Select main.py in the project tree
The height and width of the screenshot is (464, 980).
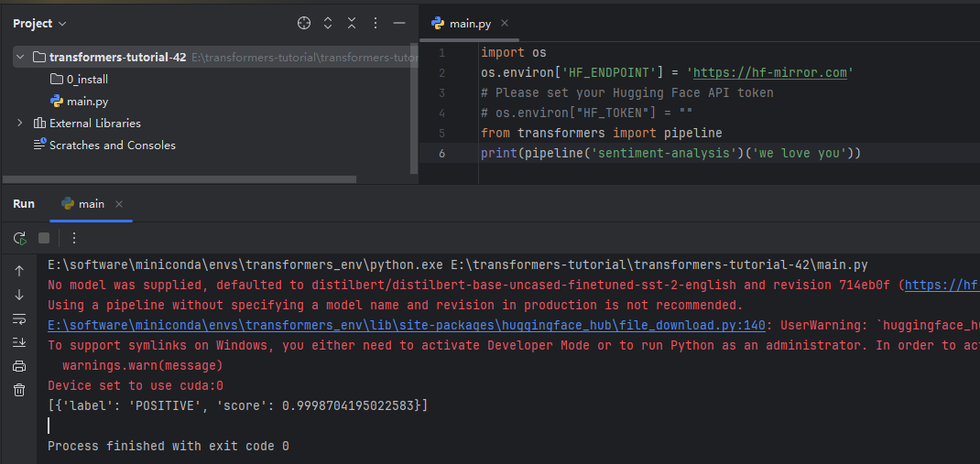point(88,102)
